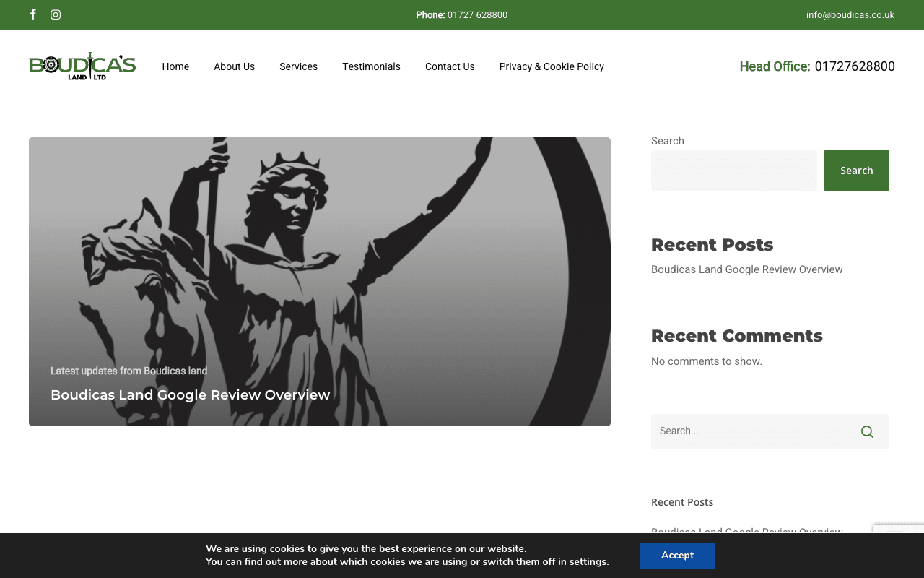
Task: Open the Services menu item
Action: point(298,66)
